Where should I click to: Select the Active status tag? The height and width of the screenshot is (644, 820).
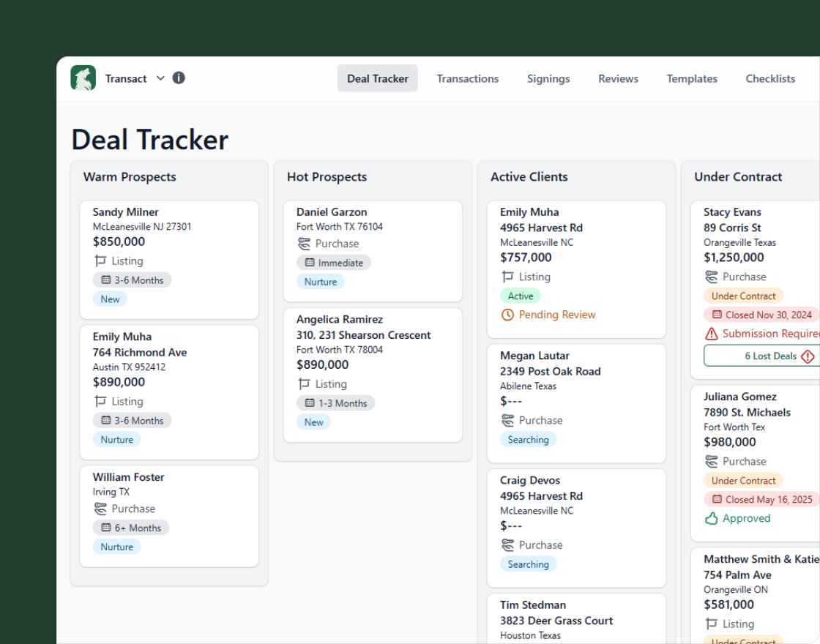coord(521,296)
